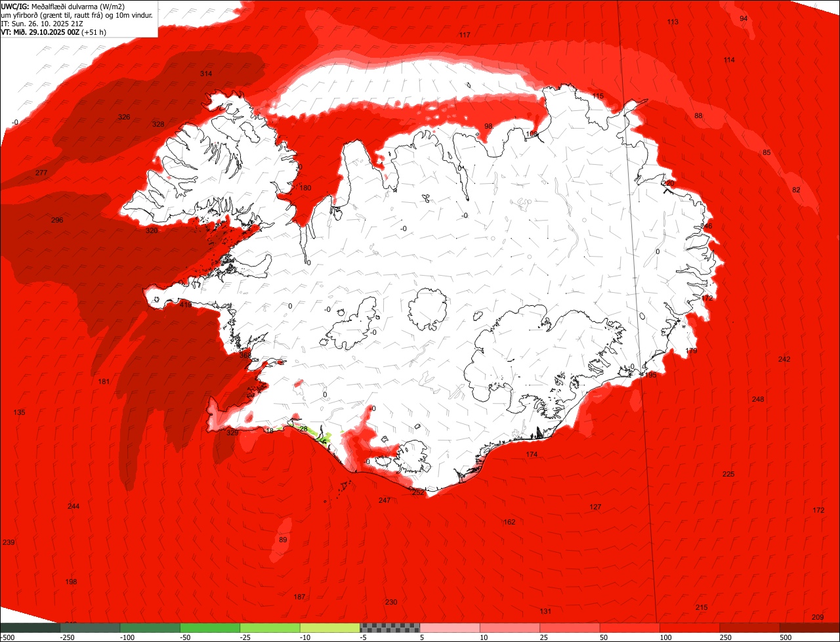Click the value 174 off the southeast coast
This screenshot has height=642, width=840.
[532, 454]
